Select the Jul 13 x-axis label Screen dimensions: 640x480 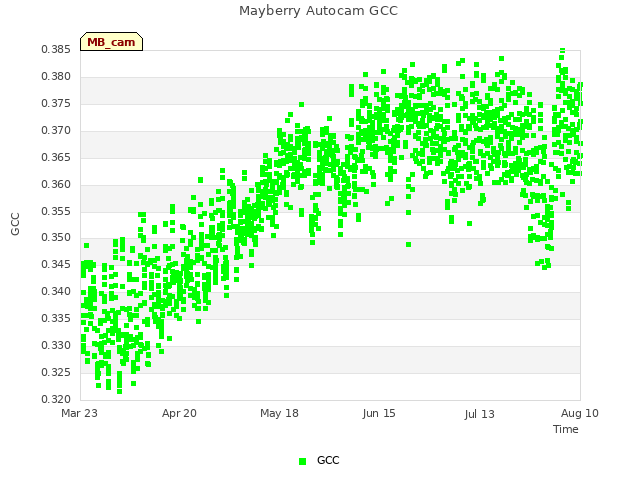(479, 414)
